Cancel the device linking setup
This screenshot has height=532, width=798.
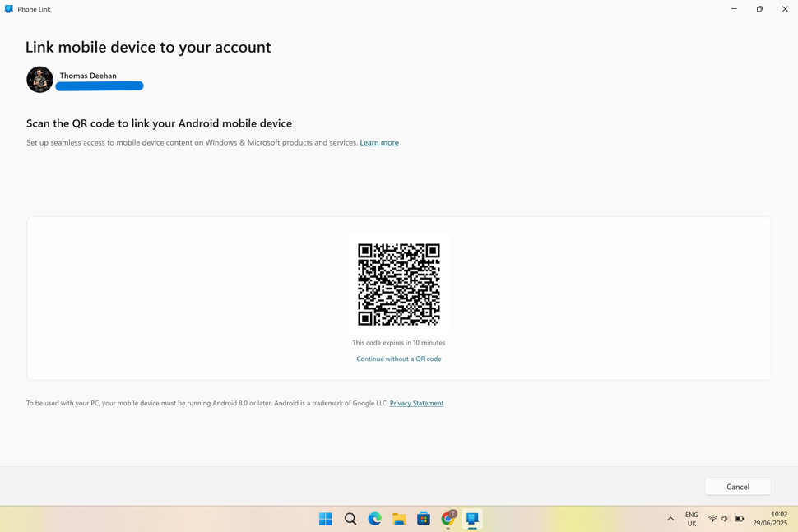point(737,487)
